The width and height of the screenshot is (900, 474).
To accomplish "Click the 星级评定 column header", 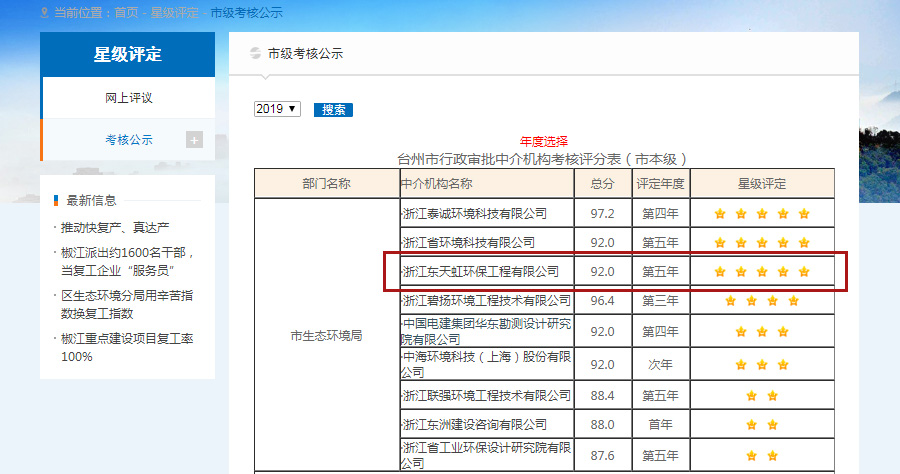I will click(x=762, y=184).
